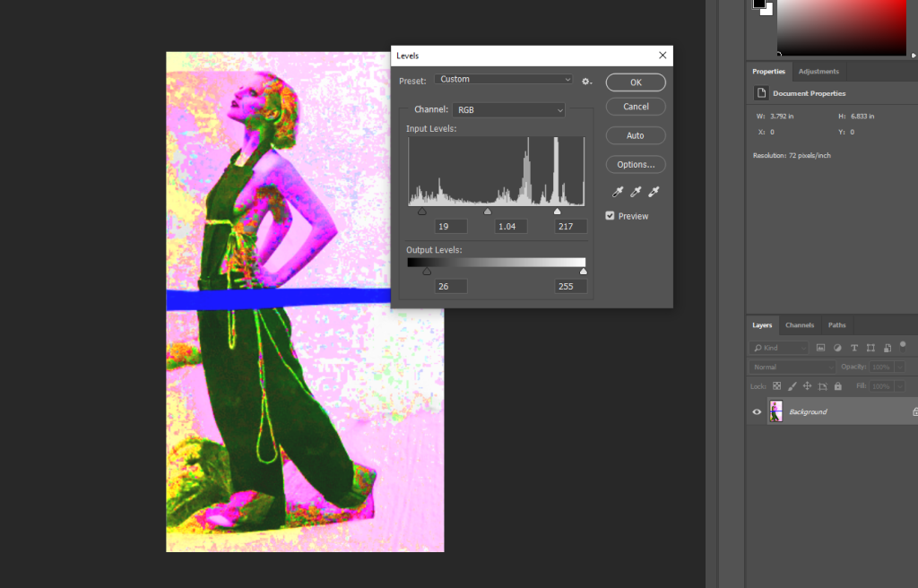This screenshot has height=588, width=918.
Task: Click the smart object filter icon
Action: coord(887,348)
